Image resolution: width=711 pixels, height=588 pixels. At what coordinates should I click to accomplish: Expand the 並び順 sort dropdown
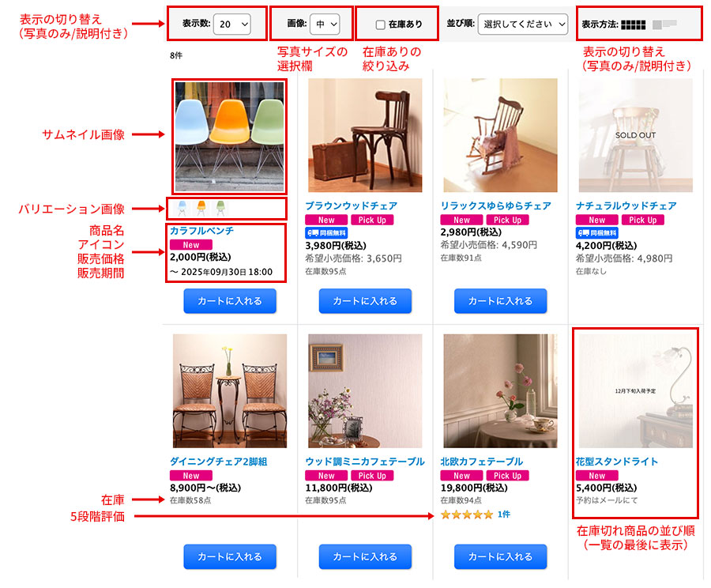pos(522,24)
